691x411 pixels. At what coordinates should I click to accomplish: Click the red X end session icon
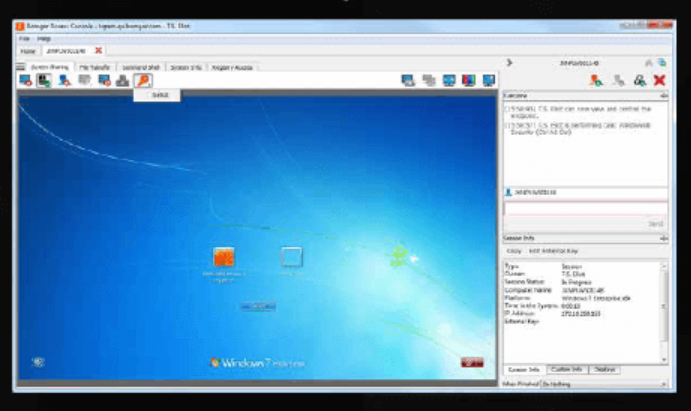coord(659,80)
